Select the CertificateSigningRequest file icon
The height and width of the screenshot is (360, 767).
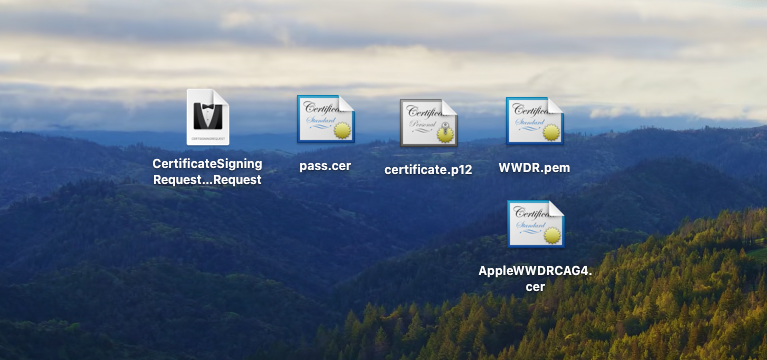point(207,117)
